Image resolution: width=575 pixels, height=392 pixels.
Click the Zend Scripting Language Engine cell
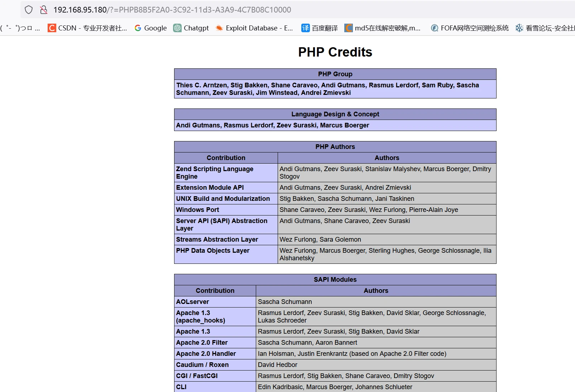coord(226,173)
